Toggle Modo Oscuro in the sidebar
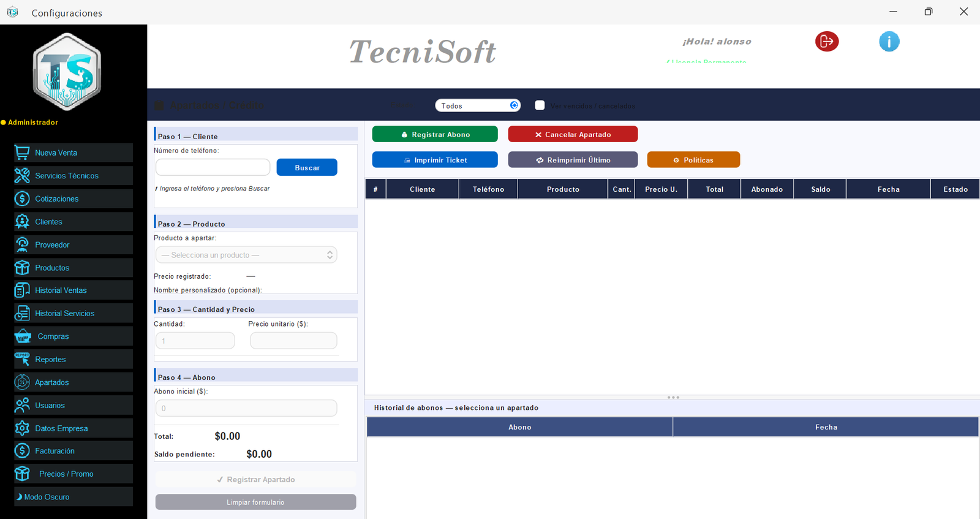980x519 pixels. (73, 497)
